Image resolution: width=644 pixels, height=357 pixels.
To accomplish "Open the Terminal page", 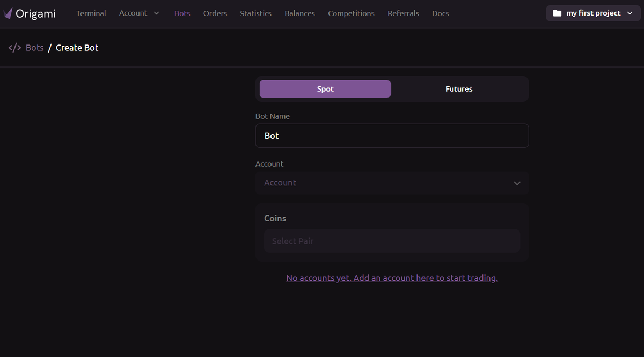I will (91, 13).
